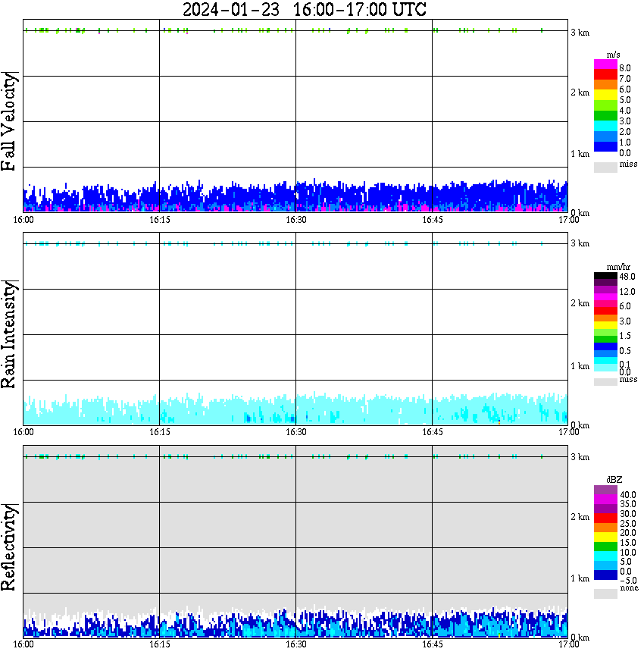Click the '35.0' value in the dBZ legend

628,504
